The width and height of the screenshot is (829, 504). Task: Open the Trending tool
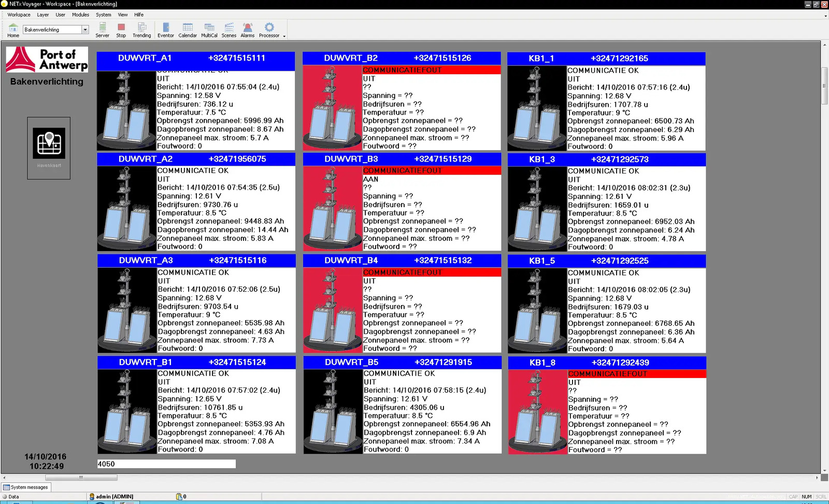click(141, 30)
